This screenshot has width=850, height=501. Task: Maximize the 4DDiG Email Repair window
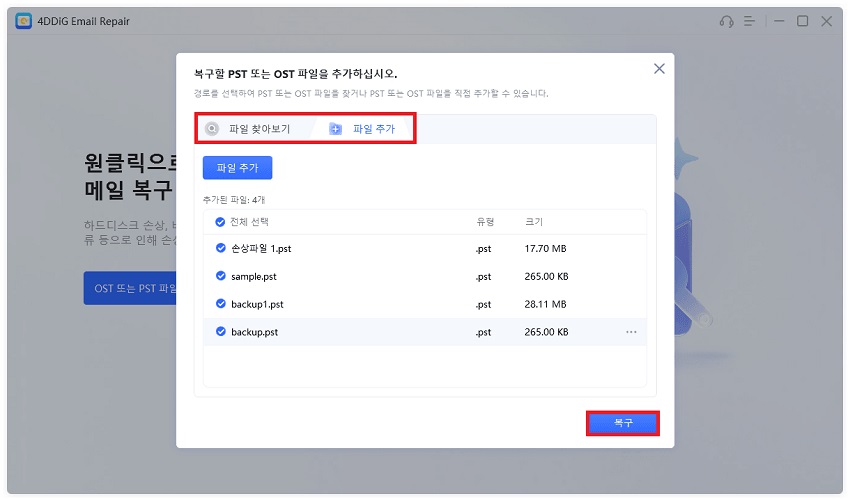803,21
